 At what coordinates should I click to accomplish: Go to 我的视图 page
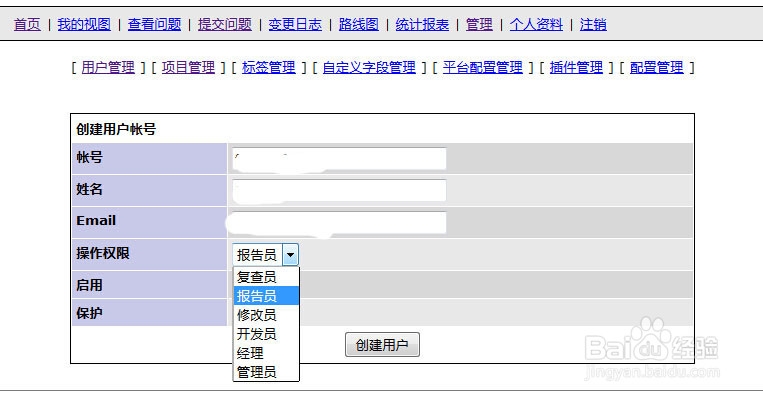click(84, 24)
